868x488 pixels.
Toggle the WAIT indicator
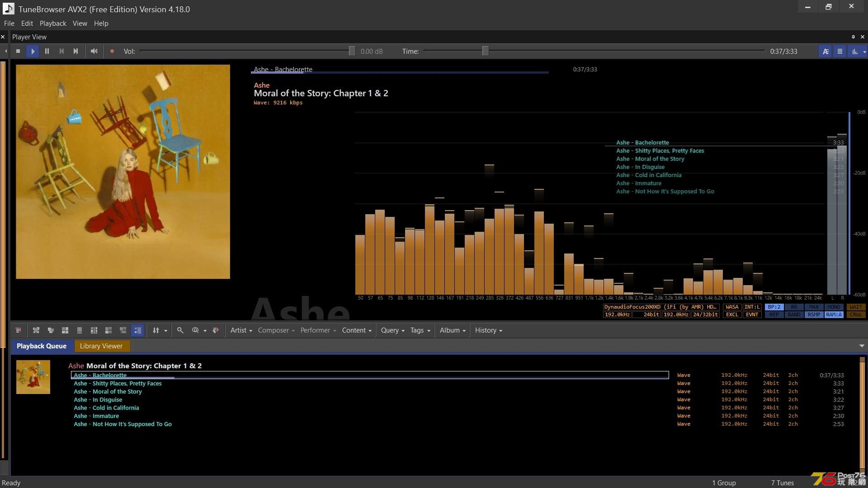[856, 307]
